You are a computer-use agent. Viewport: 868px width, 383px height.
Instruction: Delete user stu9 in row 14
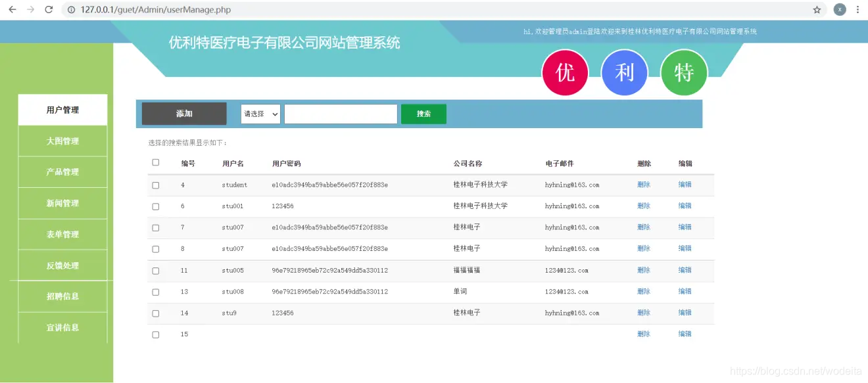point(644,313)
